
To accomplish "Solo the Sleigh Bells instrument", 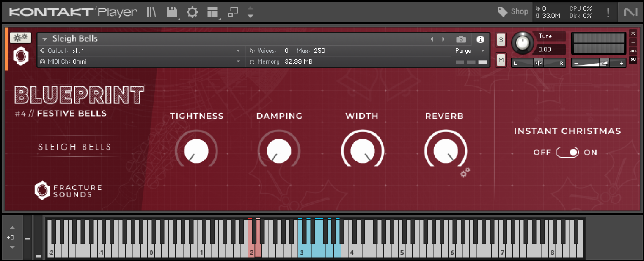I will click(x=501, y=39).
